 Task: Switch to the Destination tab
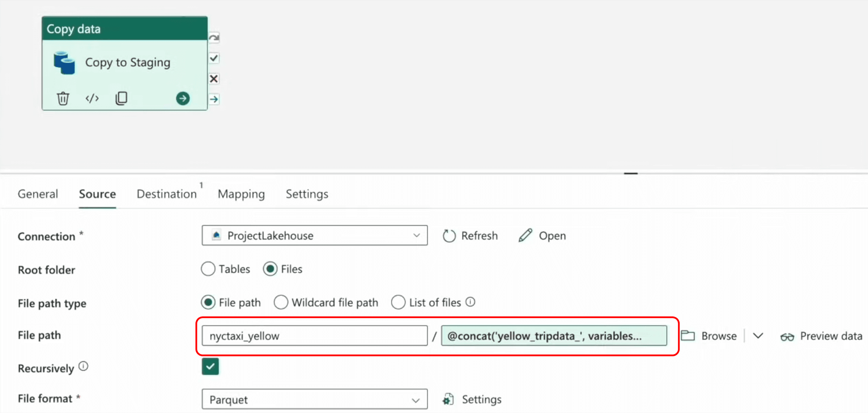[167, 194]
